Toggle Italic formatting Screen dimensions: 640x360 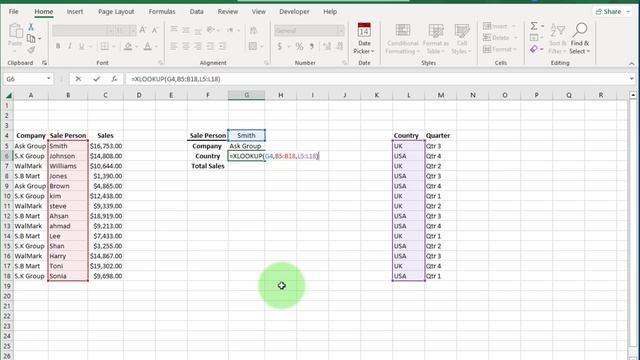[70, 46]
